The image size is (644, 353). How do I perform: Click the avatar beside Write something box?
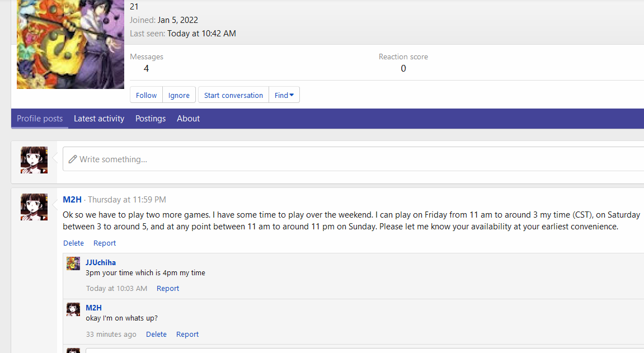pos(34,160)
